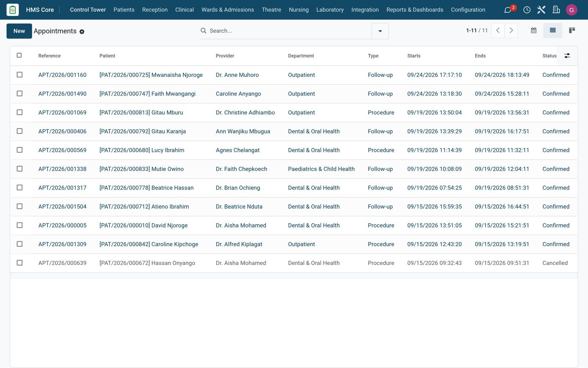Screen dimensions: 588x368
Task: Go to next page of records
Action: [x=511, y=31]
